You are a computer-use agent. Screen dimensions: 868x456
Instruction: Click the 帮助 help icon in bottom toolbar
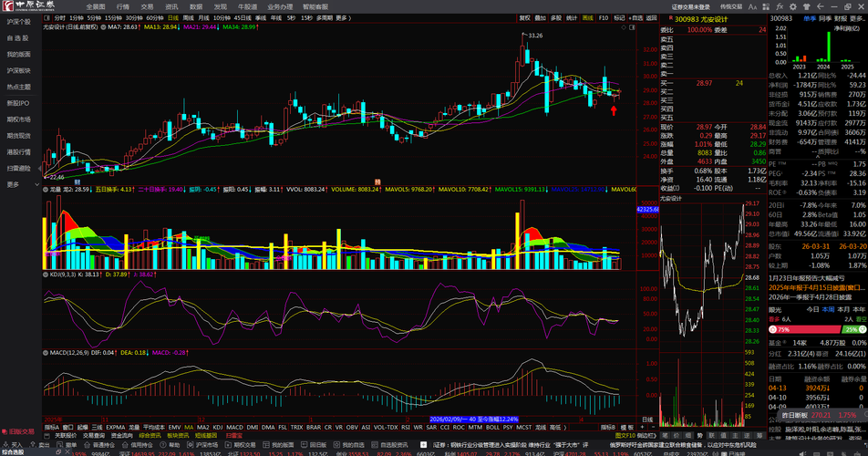coord(163,444)
